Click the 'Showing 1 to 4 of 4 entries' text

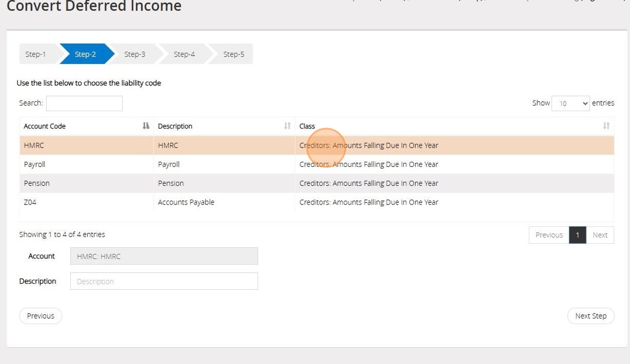click(62, 234)
